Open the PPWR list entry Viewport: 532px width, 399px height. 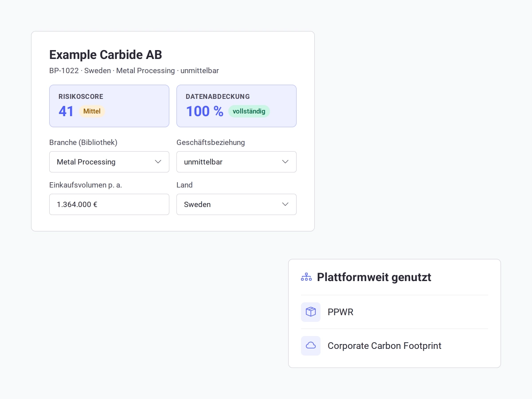[x=395, y=312]
